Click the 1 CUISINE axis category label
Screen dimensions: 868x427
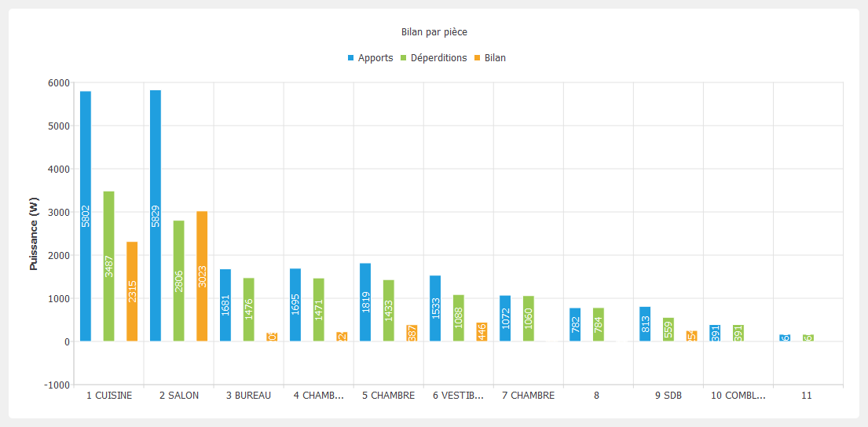click(x=108, y=396)
